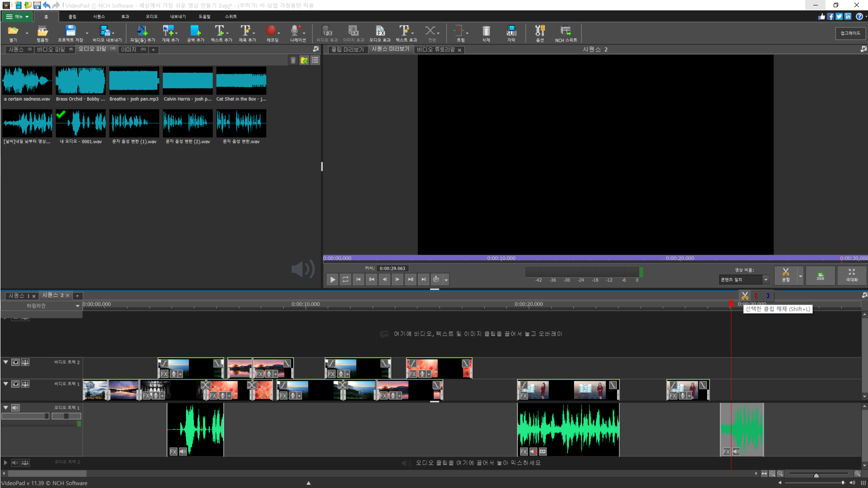
Task: Mute 오디오 트랙 1 speaker toggle
Action: pos(15,408)
